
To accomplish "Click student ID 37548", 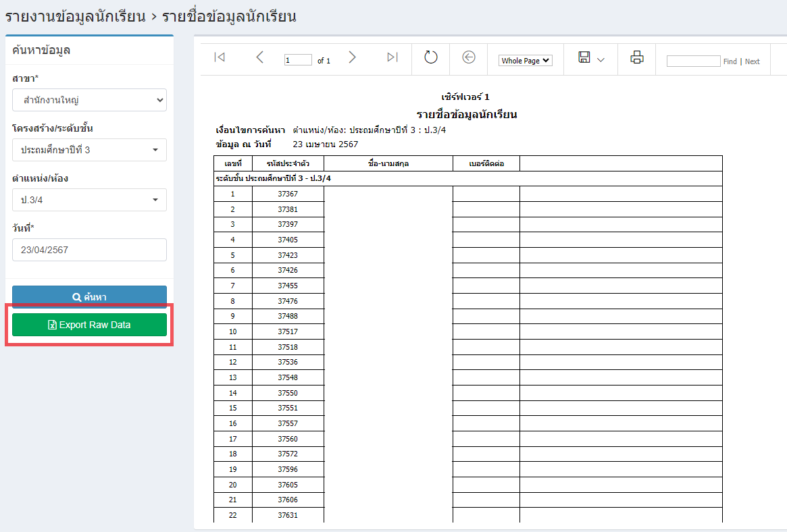I will coord(288,377).
